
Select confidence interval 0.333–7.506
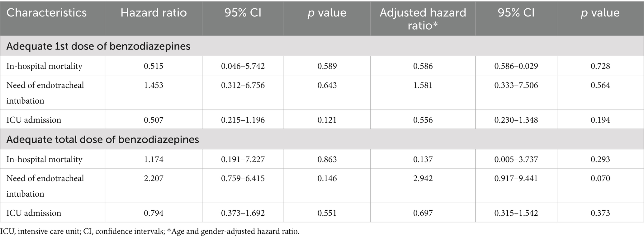click(516, 85)
